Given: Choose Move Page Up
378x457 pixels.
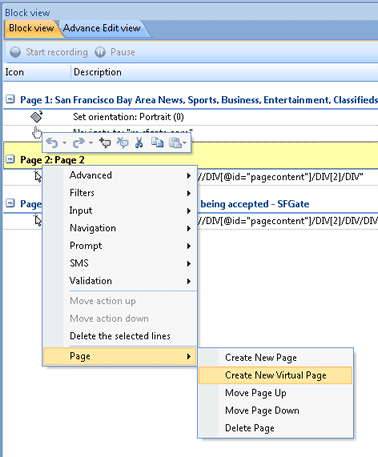Looking at the screenshot, I should pyautogui.click(x=275, y=393).
